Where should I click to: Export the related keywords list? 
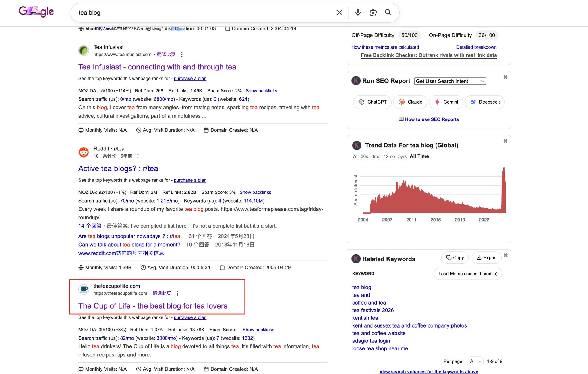(487, 258)
